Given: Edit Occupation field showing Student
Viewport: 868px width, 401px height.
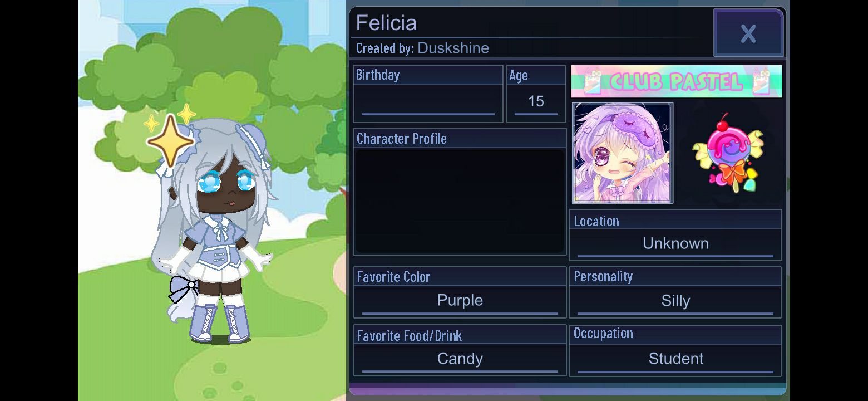Looking at the screenshot, I should [x=675, y=359].
